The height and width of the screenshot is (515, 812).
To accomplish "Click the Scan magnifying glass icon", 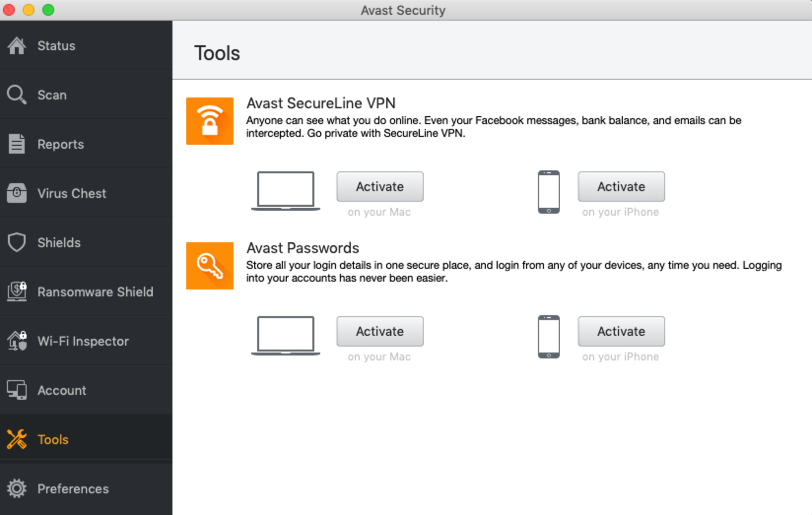I will click(x=16, y=95).
